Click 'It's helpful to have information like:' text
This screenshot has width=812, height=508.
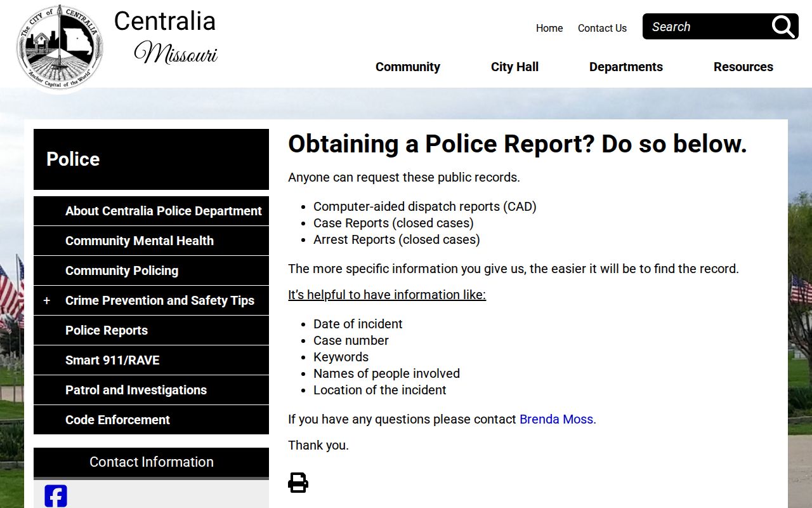pos(387,295)
